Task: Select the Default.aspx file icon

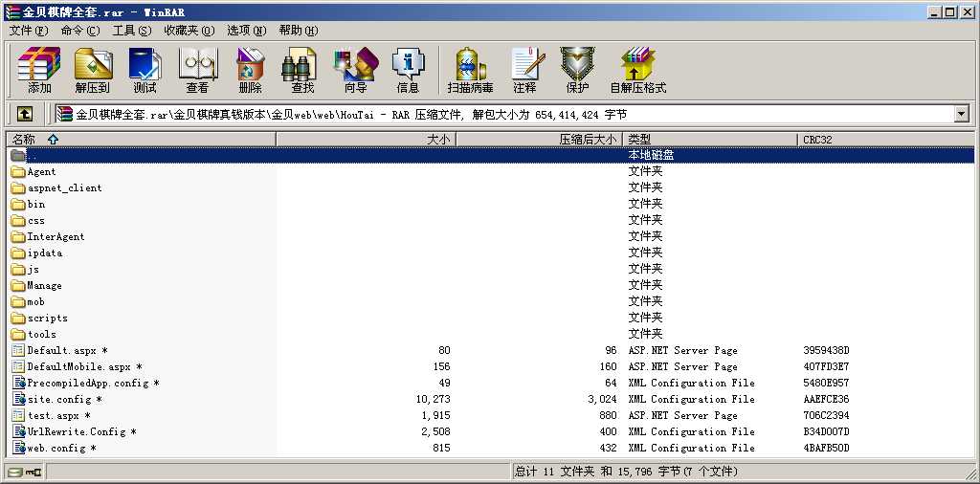Action: click(x=18, y=350)
